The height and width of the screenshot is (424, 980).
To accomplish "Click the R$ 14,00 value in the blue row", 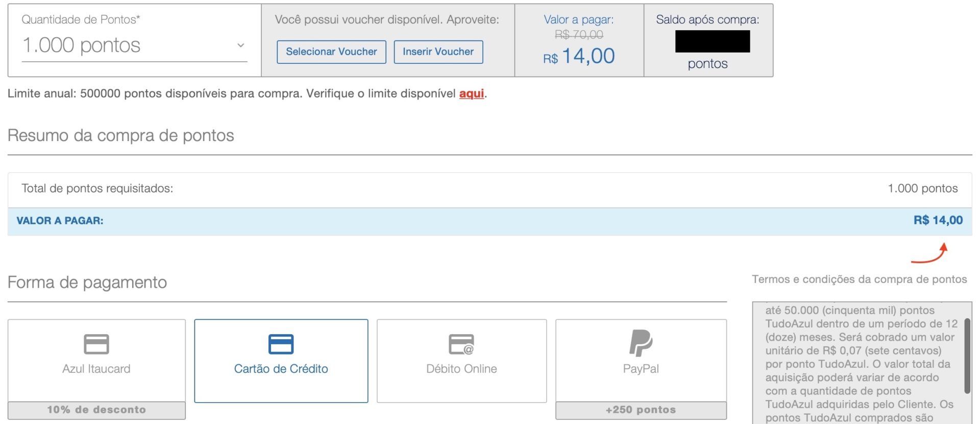I will click(x=938, y=221).
